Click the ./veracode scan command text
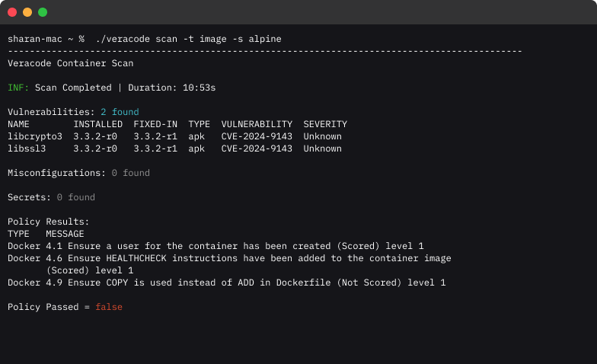 [x=189, y=39]
